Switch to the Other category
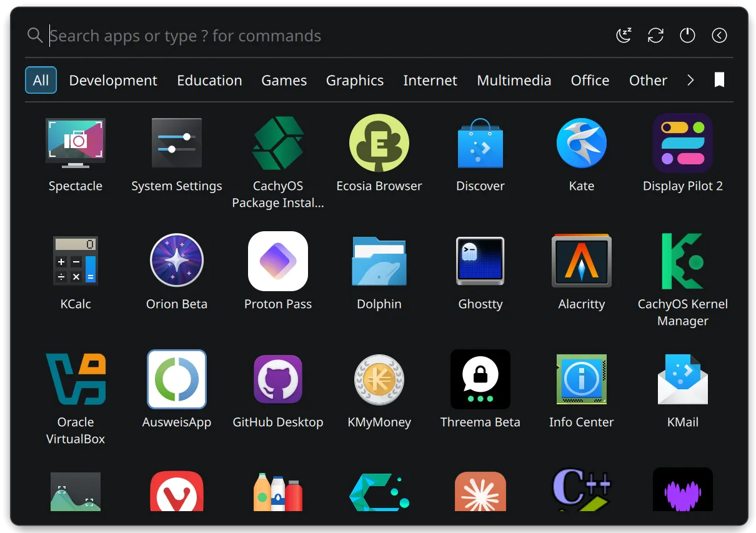Viewport: 756px width, 533px height. 648,80
